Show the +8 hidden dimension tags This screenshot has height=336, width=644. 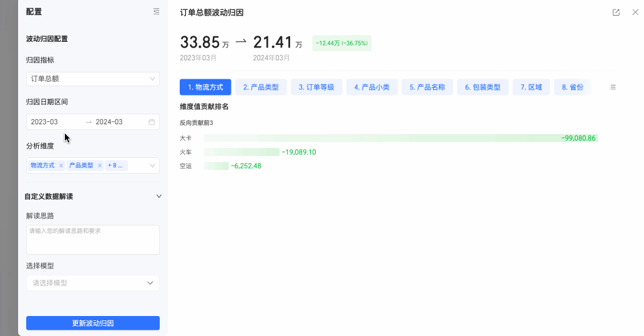[x=116, y=166]
